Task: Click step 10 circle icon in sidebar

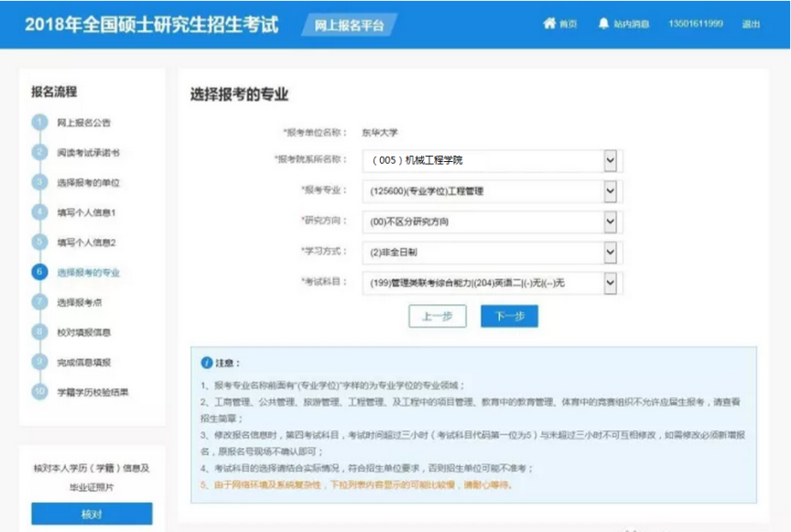Action: (x=39, y=392)
